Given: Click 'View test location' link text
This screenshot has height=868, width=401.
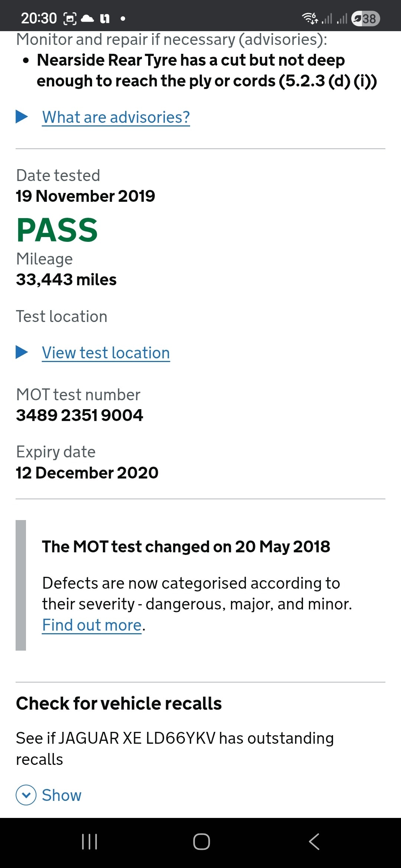Looking at the screenshot, I should pos(106,353).
